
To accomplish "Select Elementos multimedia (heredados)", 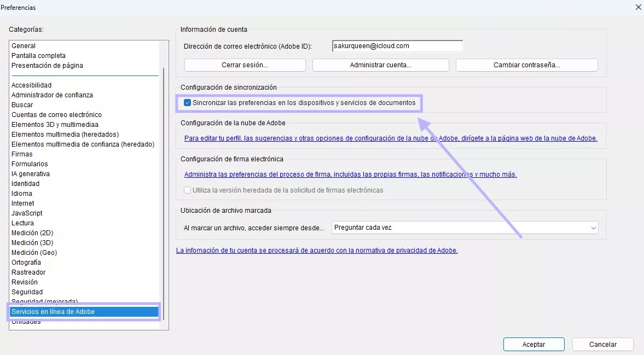I will click(65, 135).
